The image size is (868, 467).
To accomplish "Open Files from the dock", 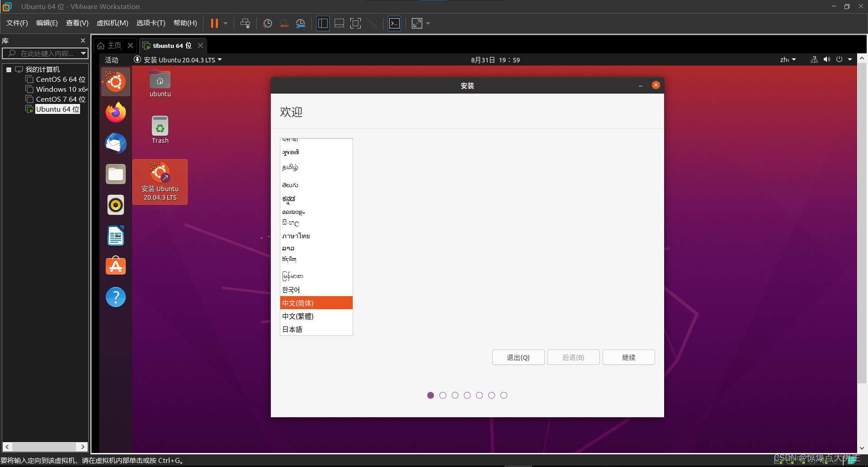I will pyautogui.click(x=116, y=174).
